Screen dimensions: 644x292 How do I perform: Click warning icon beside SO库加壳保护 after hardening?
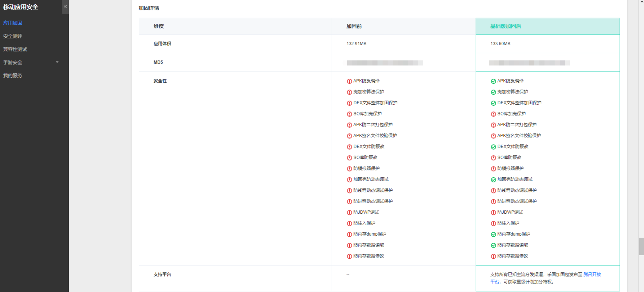point(493,114)
